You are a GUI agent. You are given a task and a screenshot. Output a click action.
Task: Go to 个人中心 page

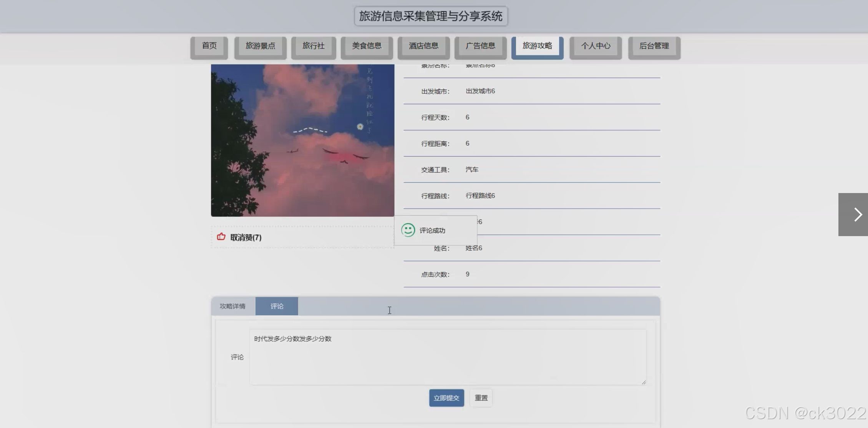click(596, 46)
